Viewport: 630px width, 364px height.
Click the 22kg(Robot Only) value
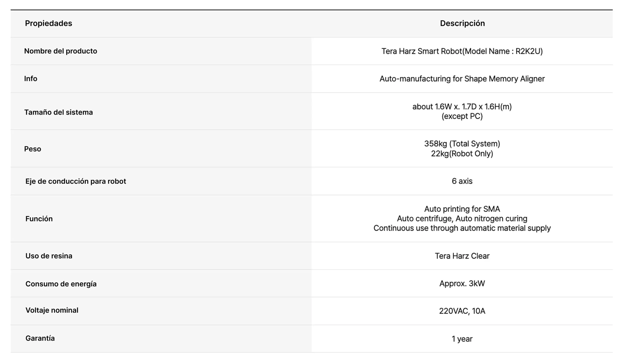pos(462,153)
